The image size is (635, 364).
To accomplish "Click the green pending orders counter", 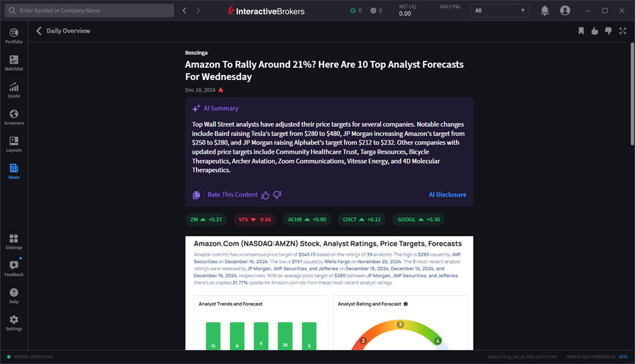I will (x=356, y=11).
